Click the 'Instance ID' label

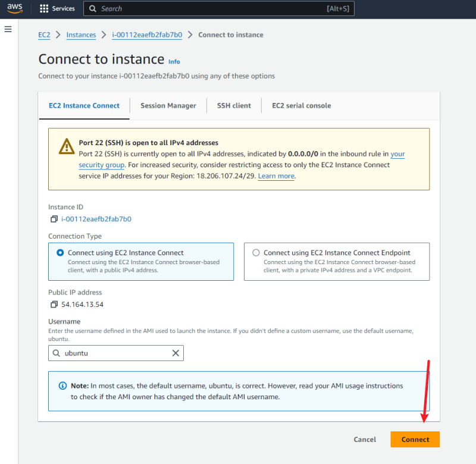[x=65, y=207]
